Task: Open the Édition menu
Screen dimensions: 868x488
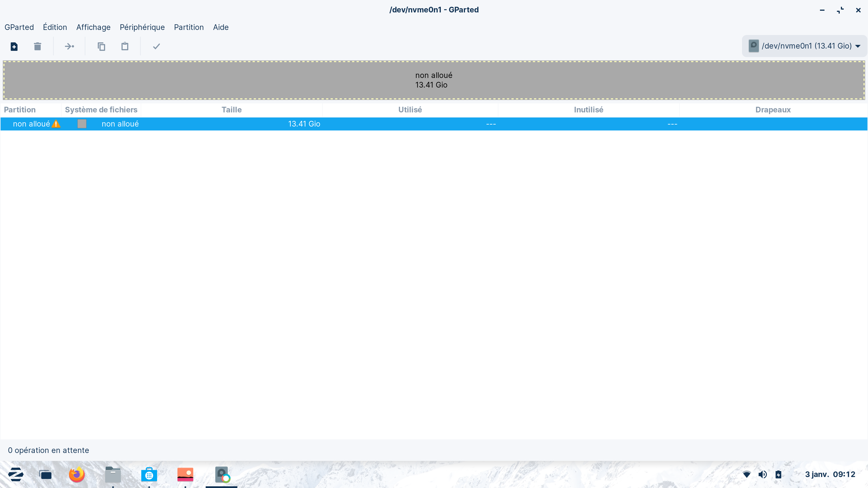Action: tap(55, 27)
